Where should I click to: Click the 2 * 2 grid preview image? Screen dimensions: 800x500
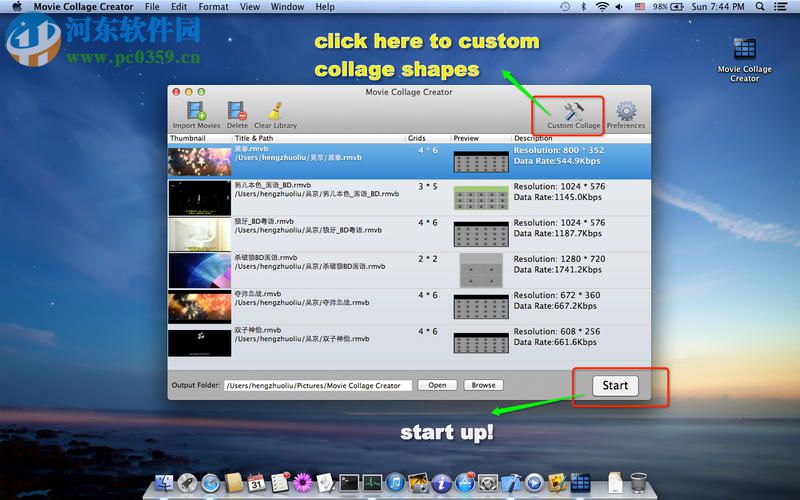(x=481, y=270)
